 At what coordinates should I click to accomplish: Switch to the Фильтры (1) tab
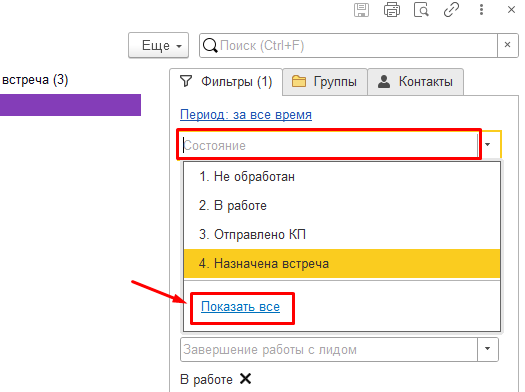point(226,82)
